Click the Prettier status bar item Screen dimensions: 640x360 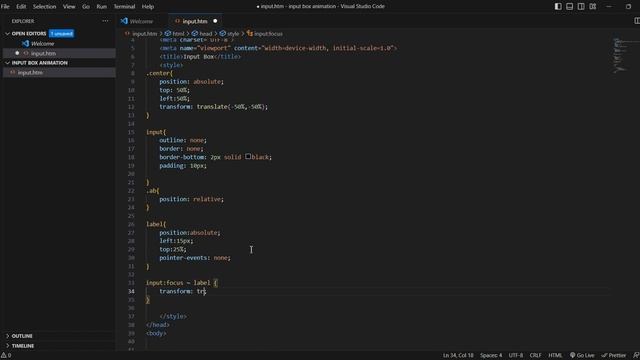(613, 355)
